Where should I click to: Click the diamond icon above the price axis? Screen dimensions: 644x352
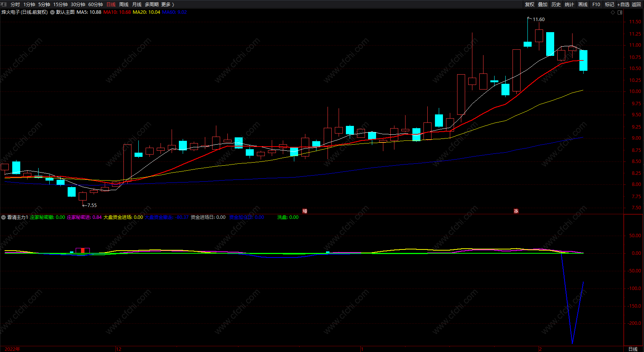click(x=613, y=12)
